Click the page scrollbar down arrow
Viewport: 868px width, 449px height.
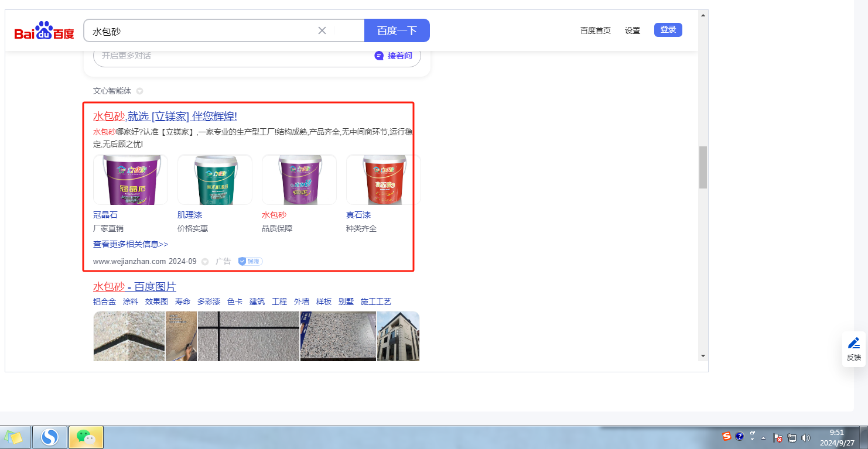coord(703,356)
